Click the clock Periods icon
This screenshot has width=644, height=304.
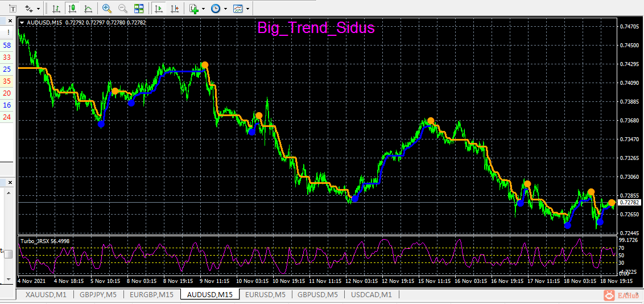[215, 9]
